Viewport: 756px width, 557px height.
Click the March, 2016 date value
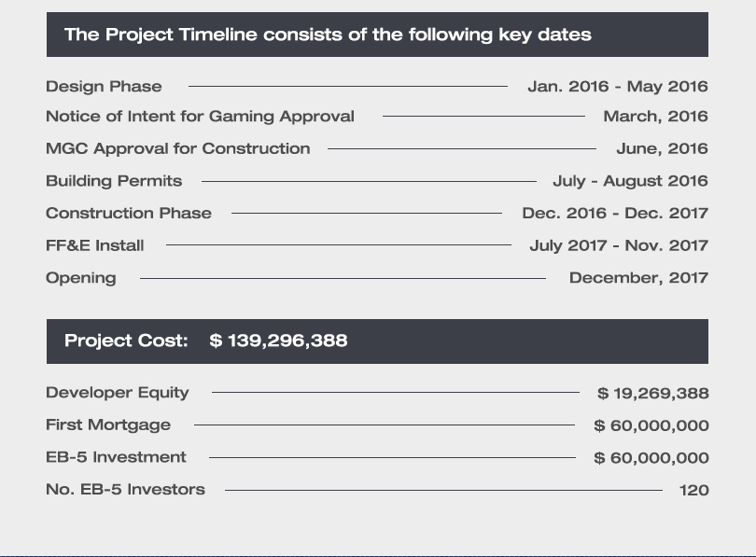[x=655, y=117]
